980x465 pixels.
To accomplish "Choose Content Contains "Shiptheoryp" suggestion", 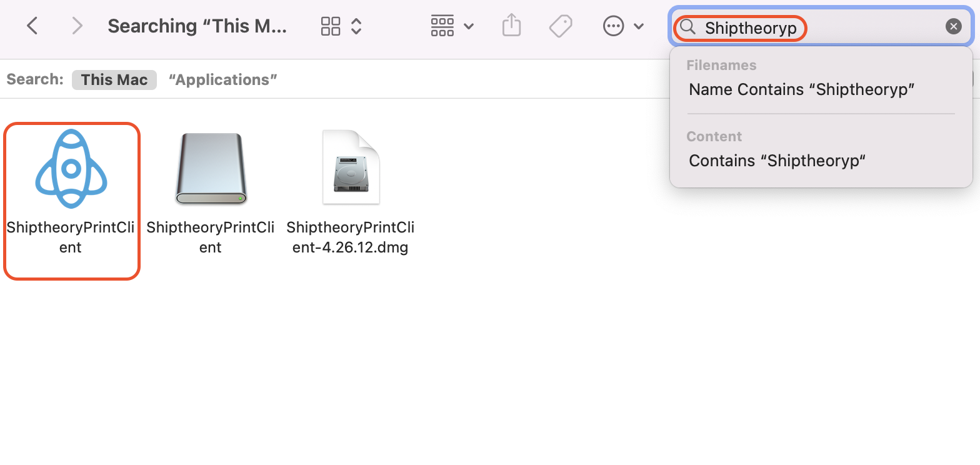I will click(777, 161).
